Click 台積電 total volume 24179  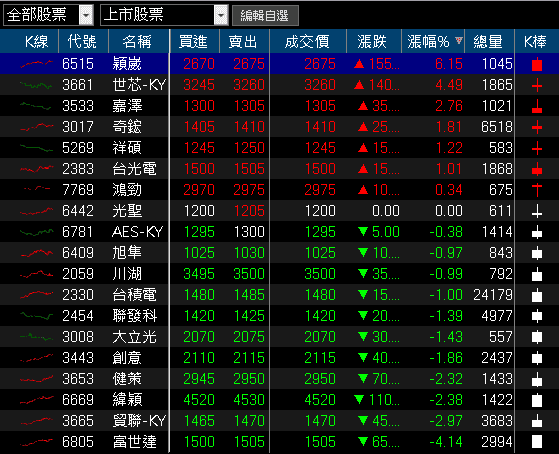pos(493,295)
